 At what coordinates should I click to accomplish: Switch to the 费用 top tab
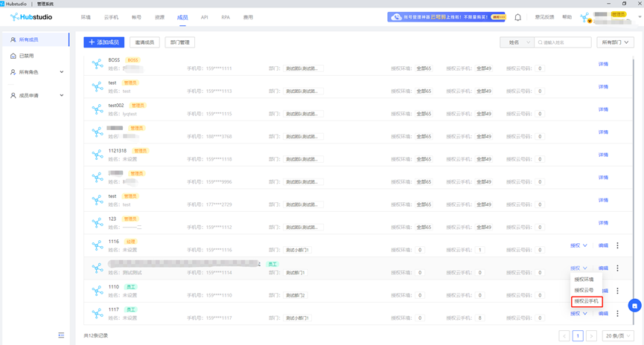tap(248, 17)
